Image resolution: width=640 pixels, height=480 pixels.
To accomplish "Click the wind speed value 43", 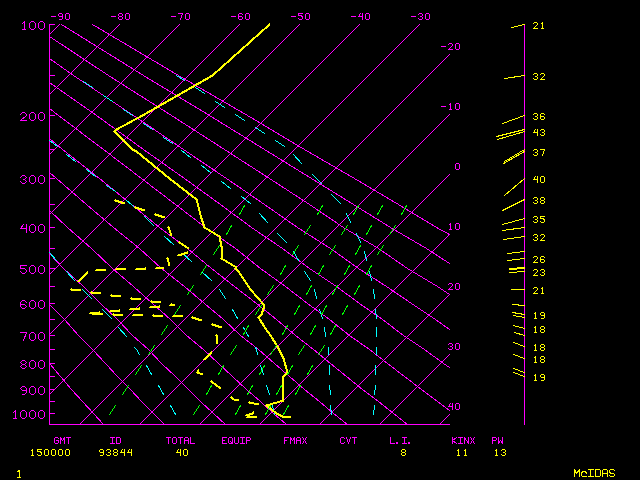I will (x=538, y=133).
